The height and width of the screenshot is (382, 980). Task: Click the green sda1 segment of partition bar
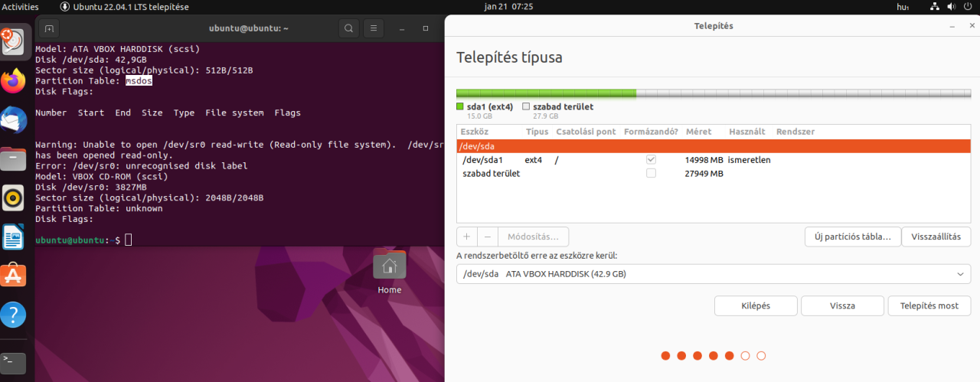[546, 93]
